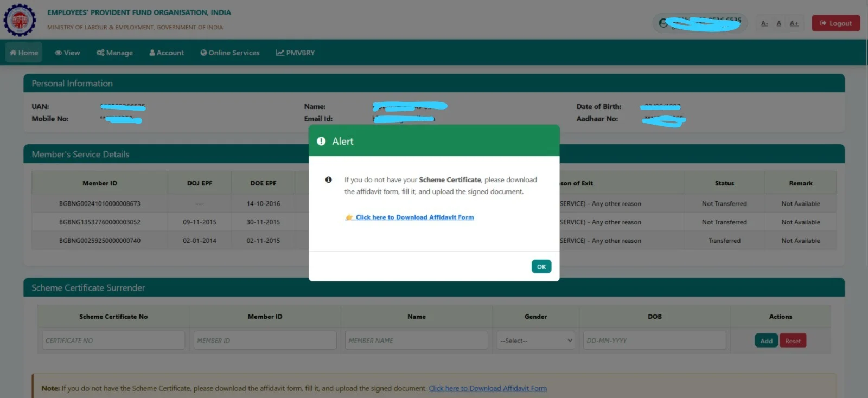This screenshot has height=398, width=868.
Task: Open the Online Services menu
Action: click(x=229, y=53)
